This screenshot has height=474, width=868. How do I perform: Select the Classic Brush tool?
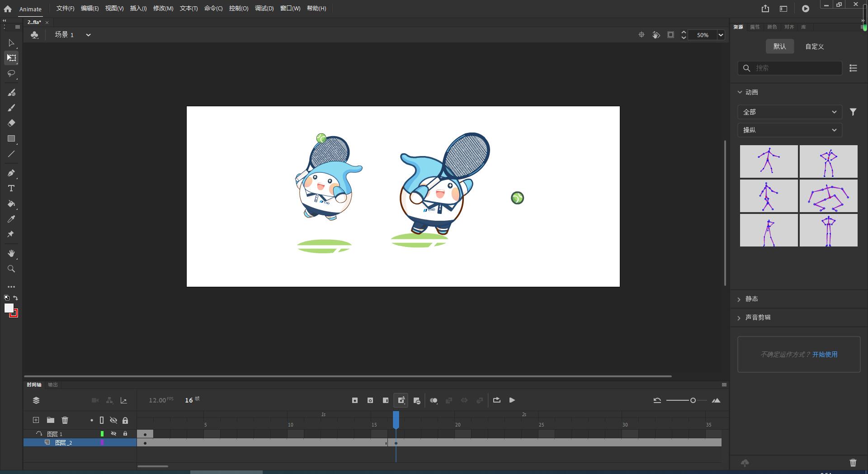click(x=11, y=108)
